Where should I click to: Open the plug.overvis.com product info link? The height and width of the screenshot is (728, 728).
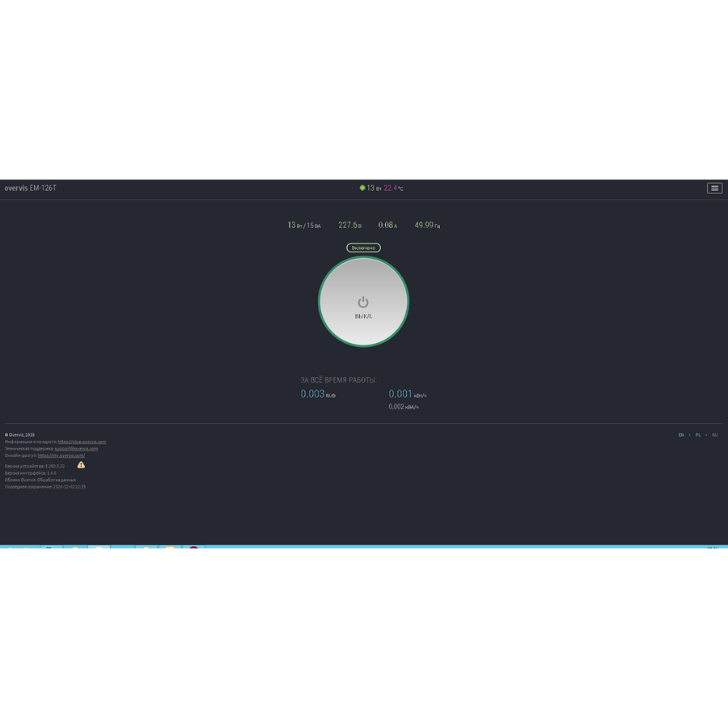(x=82, y=442)
